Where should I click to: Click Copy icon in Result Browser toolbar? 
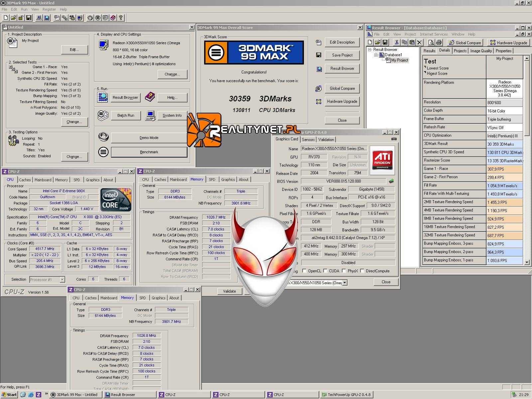(x=404, y=42)
